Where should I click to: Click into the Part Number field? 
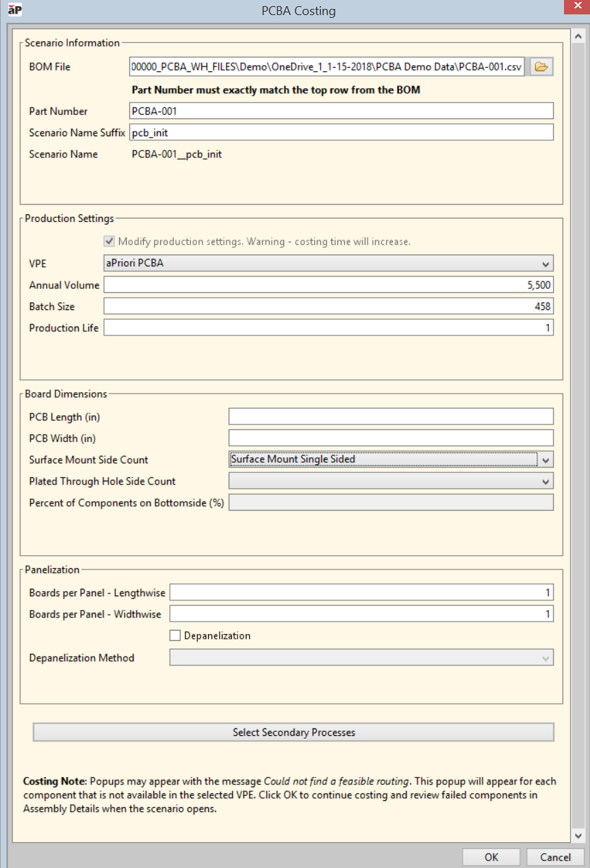[x=341, y=111]
